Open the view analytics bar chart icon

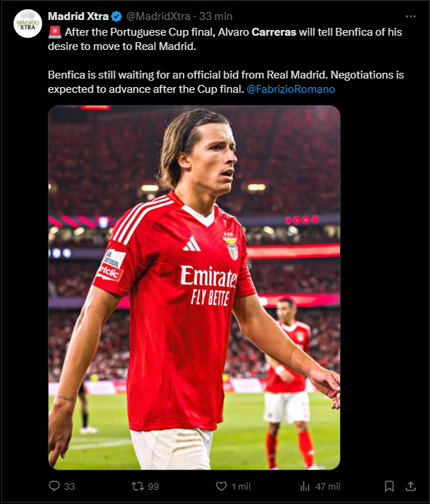304,486
